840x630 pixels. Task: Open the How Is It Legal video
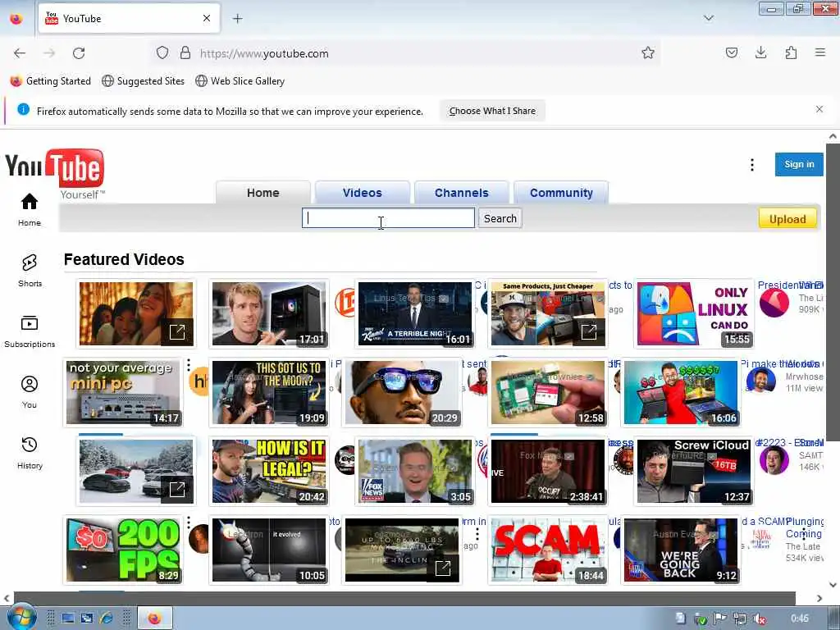click(269, 472)
